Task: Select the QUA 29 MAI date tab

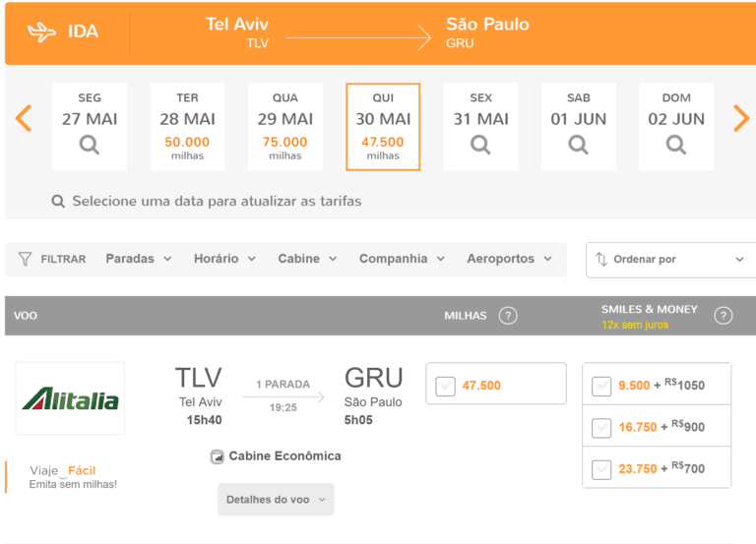Action: [284, 126]
